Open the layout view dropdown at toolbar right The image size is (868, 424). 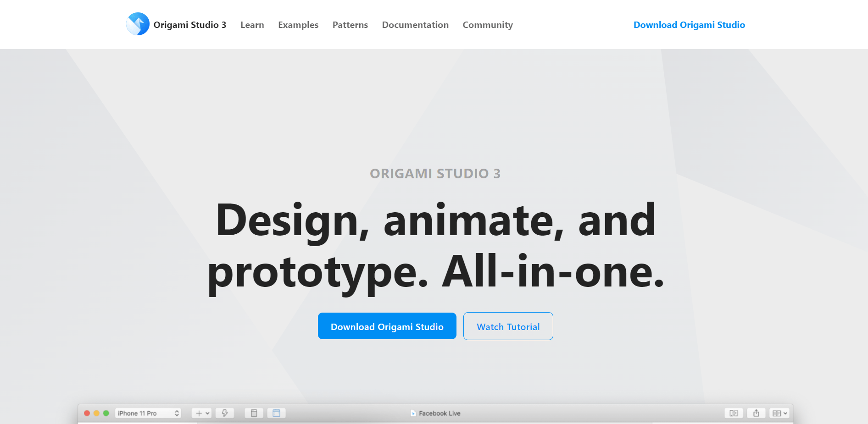tap(779, 413)
